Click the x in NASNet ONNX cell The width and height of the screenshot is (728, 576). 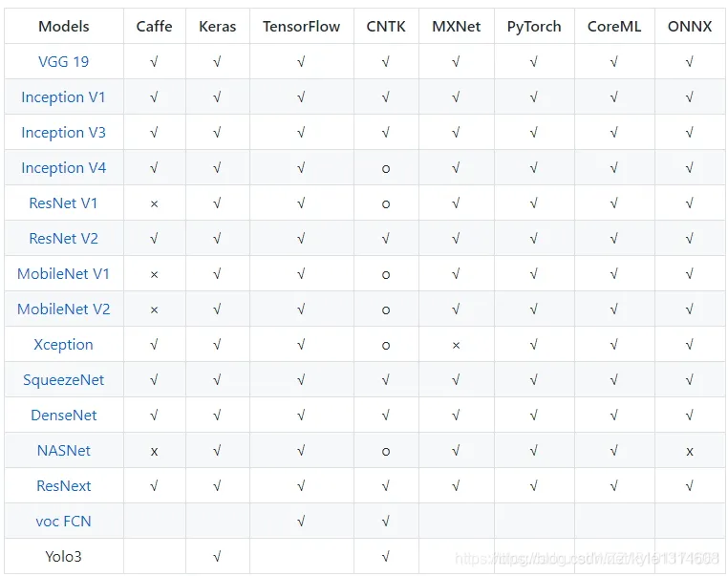point(690,451)
